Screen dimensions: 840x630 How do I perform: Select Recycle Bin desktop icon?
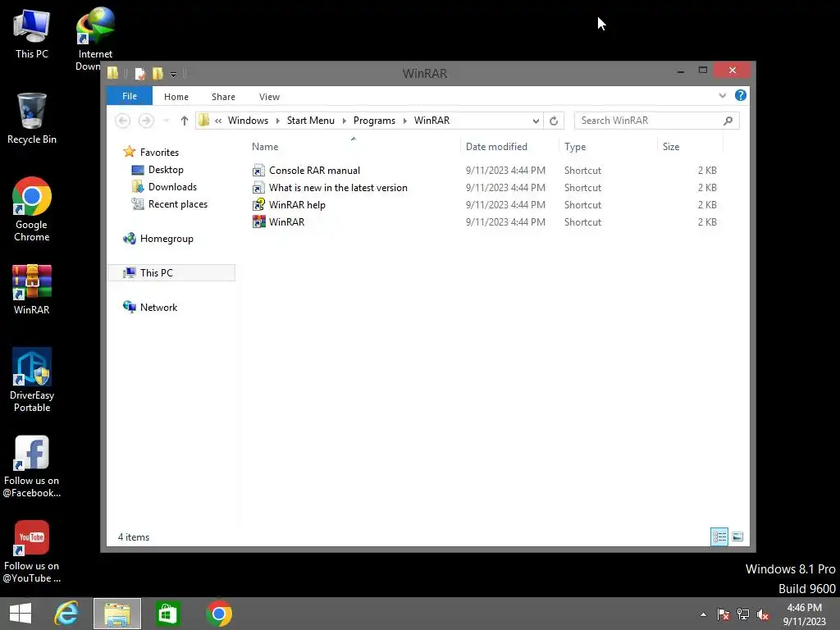coord(32,118)
